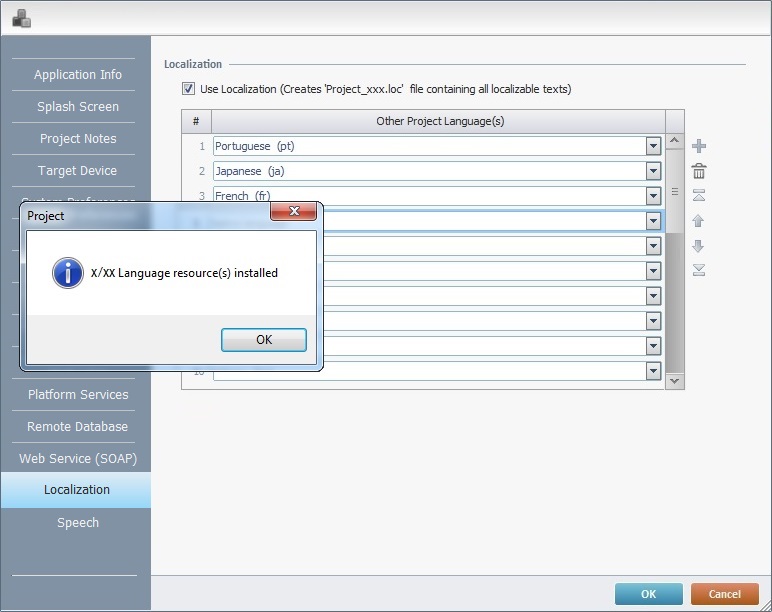
Task: Open the Japanese (ja) language dropdown
Action: [x=653, y=171]
